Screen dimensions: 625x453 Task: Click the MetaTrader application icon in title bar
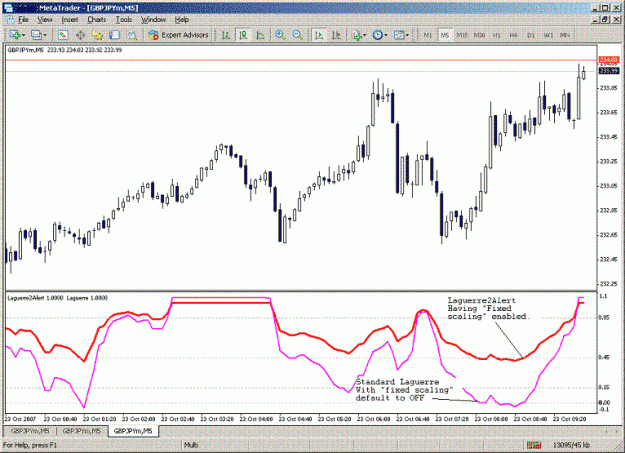coord(8,8)
